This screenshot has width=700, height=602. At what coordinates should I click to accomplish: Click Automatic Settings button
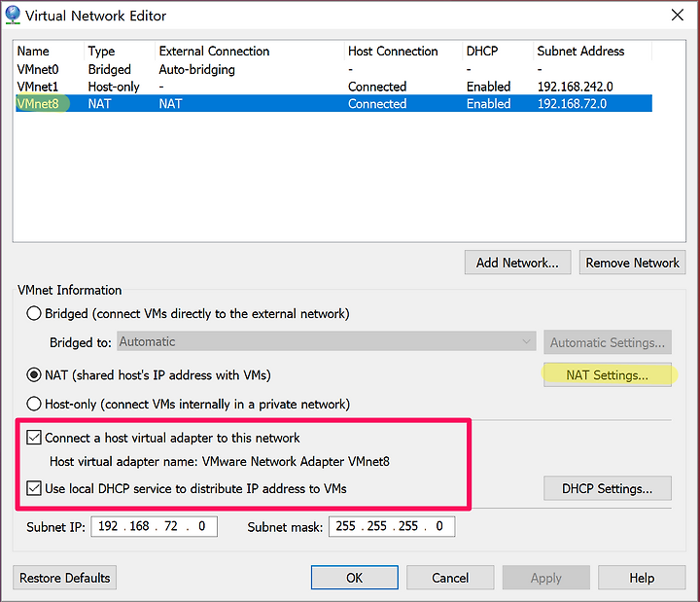click(x=607, y=342)
